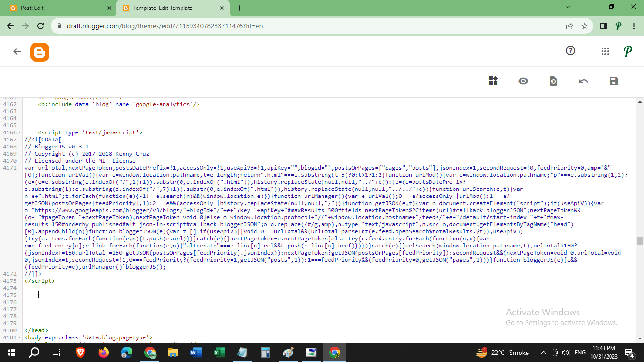
Task: Open the Blogger help icon
Action: point(570,51)
